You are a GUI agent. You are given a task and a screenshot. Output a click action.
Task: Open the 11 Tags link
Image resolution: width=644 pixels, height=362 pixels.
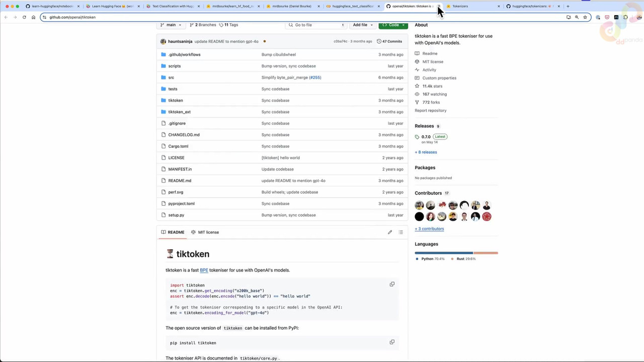(x=228, y=25)
